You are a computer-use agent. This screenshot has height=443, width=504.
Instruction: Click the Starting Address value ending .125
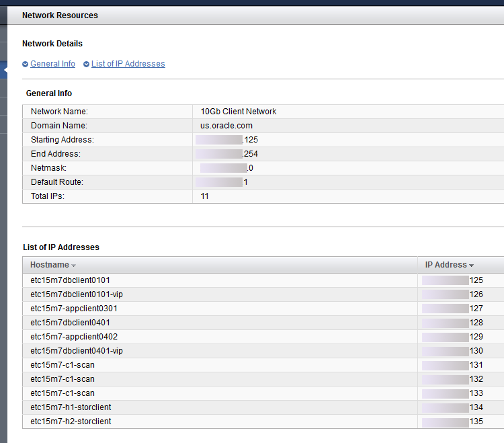coord(227,140)
